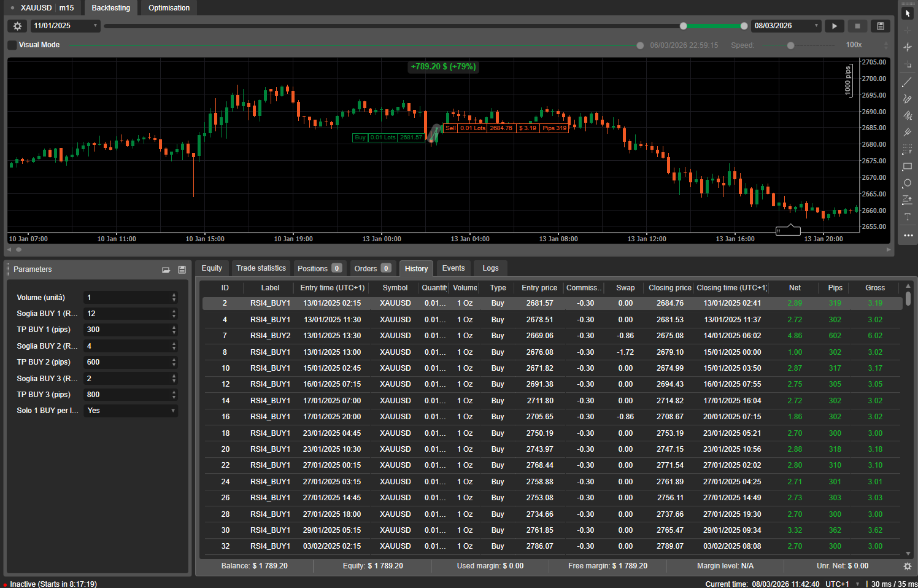The width and height of the screenshot is (918, 588).
Task: Click the Equity tab button
Action: (212, 268)
